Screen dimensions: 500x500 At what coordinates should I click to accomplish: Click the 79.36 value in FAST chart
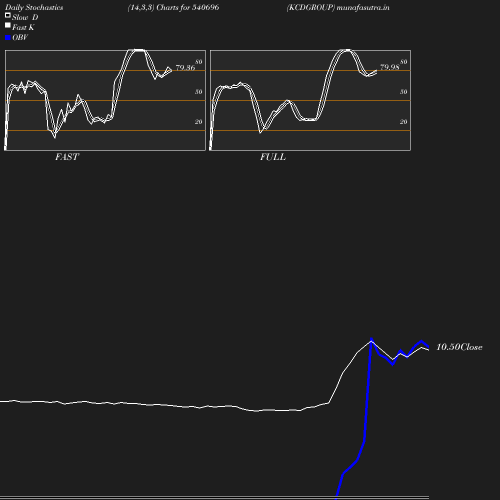point(185,68)
